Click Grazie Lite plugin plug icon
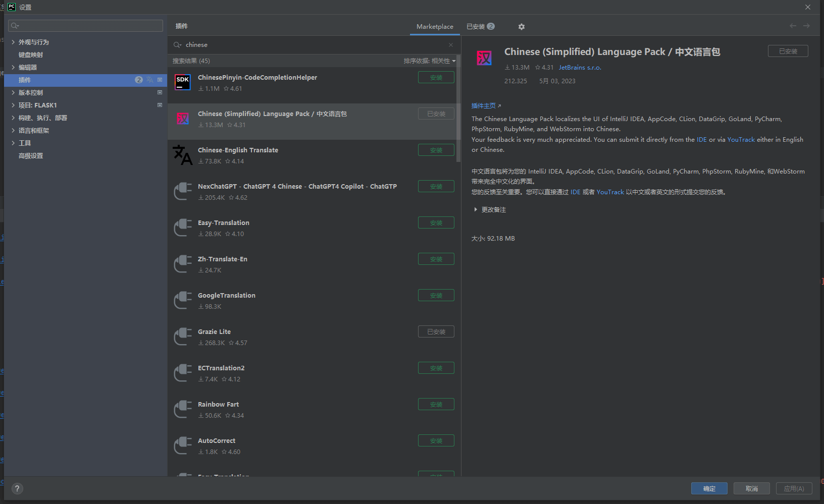Viewport: 824px width, 504px height. pos(183,337)
